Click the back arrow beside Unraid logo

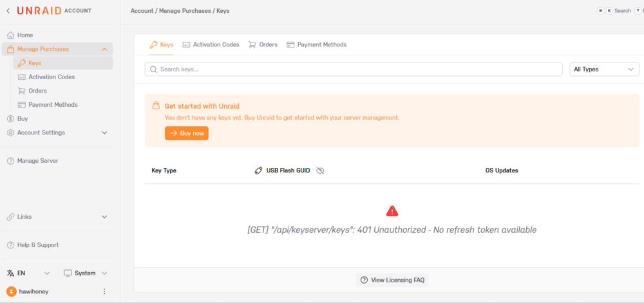[8, 11]
